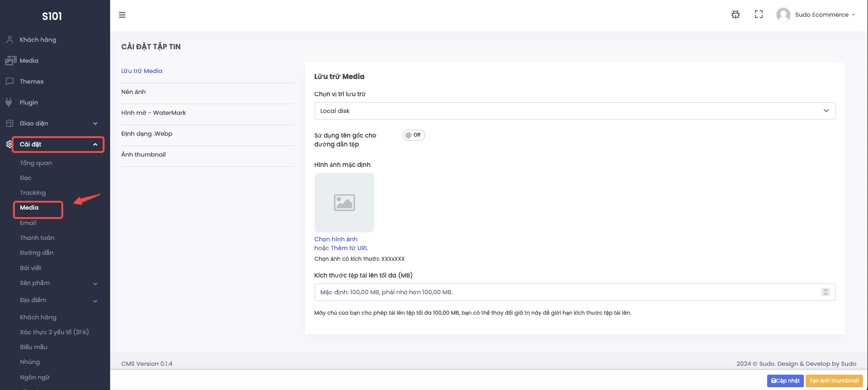
Task: Open Sudo Ecommerce account dropdown
Action: [x=825, y=15]
